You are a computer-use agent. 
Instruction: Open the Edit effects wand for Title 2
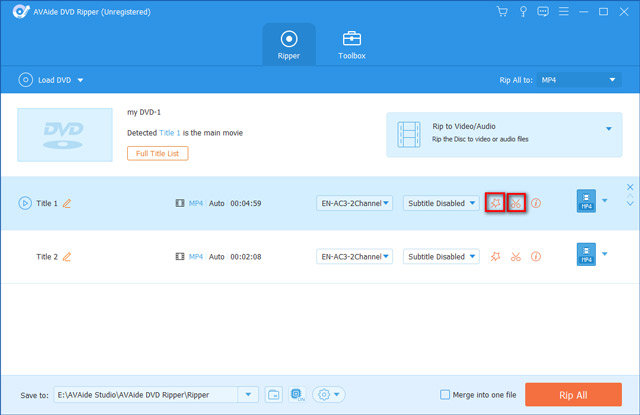(495, 256)
